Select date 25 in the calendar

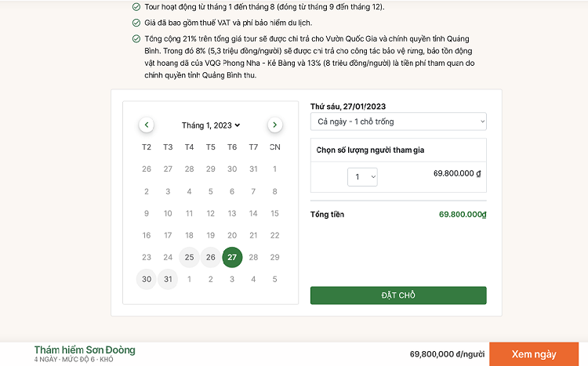(x=189, y=257)
